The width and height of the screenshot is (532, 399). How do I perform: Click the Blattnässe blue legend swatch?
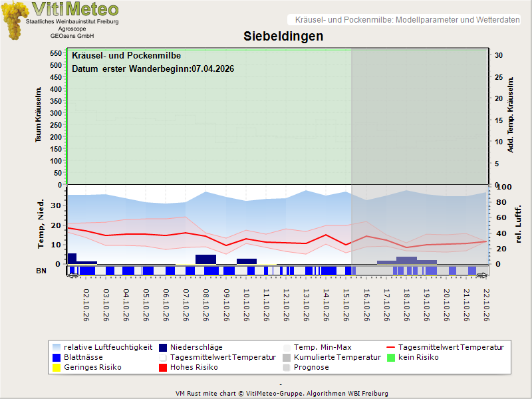[57, 358]
